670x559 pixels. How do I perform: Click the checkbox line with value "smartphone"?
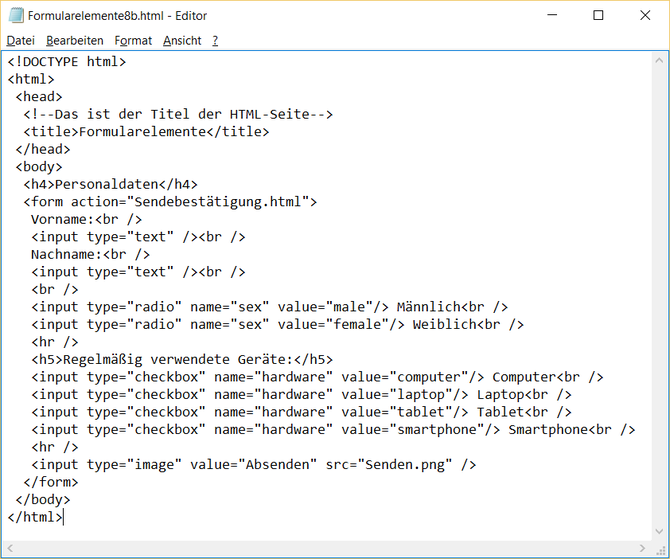(333, 430)
